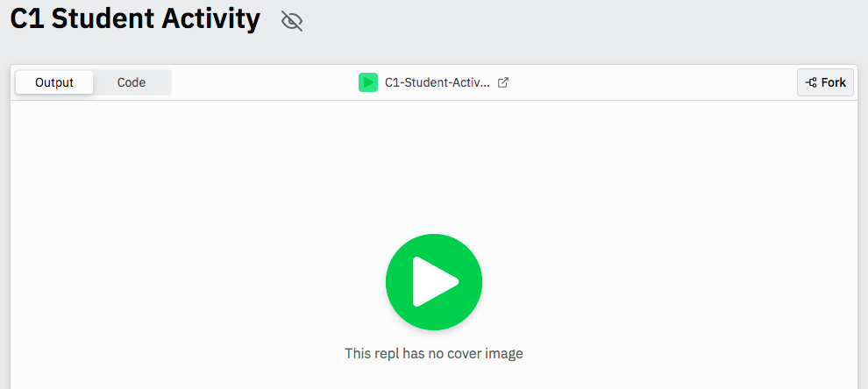Click the C1 Student Activity page heading
The width and height of the screenshot is (868, 389).
tap(135, 20)
